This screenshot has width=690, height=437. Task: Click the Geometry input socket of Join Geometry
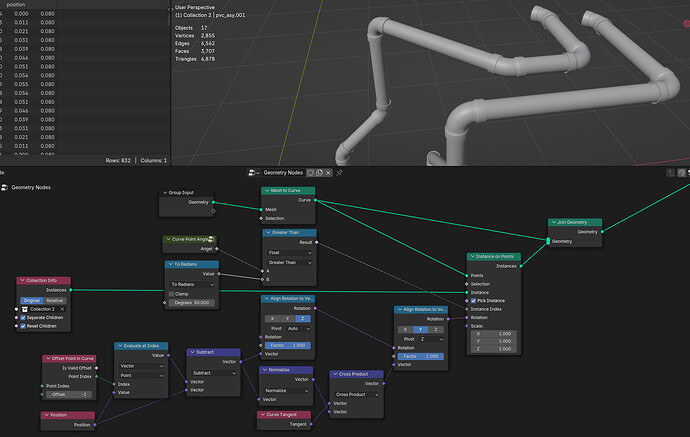(548, 241)
